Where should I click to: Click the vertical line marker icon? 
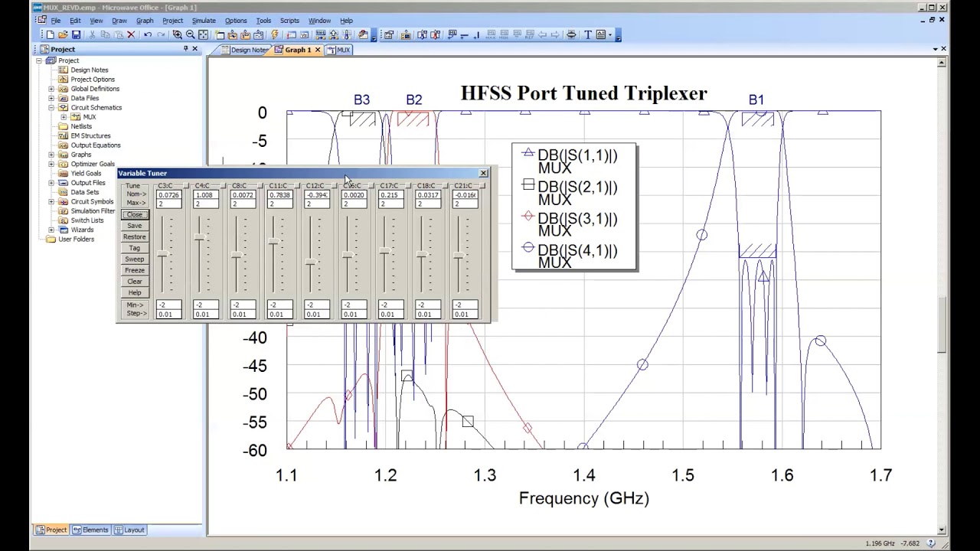click(x=477, y=34)
